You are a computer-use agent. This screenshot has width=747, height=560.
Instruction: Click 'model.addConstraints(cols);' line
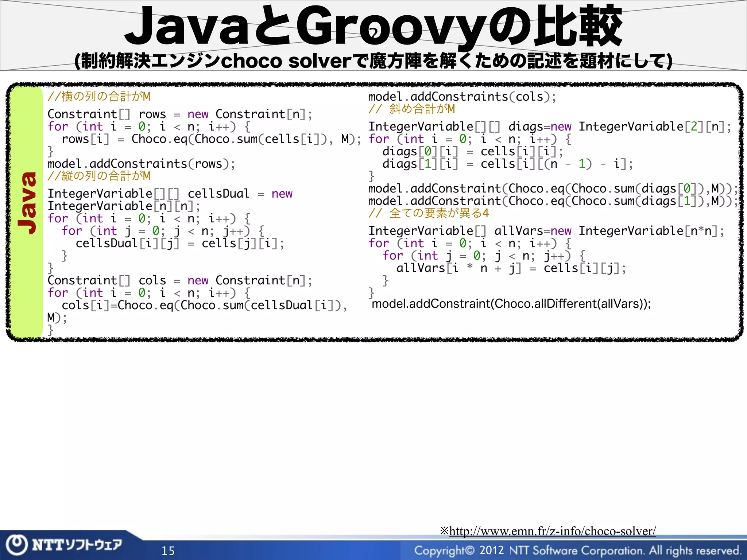[462, 97]
